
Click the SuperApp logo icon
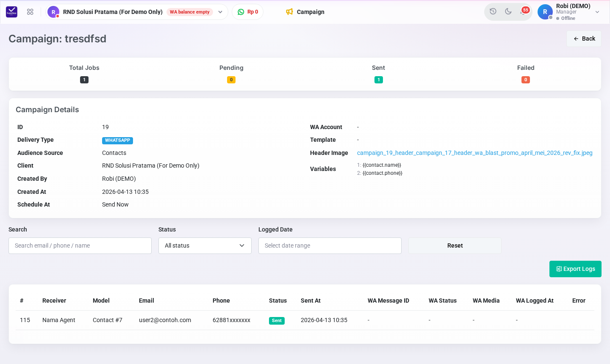tap(12, 12)
